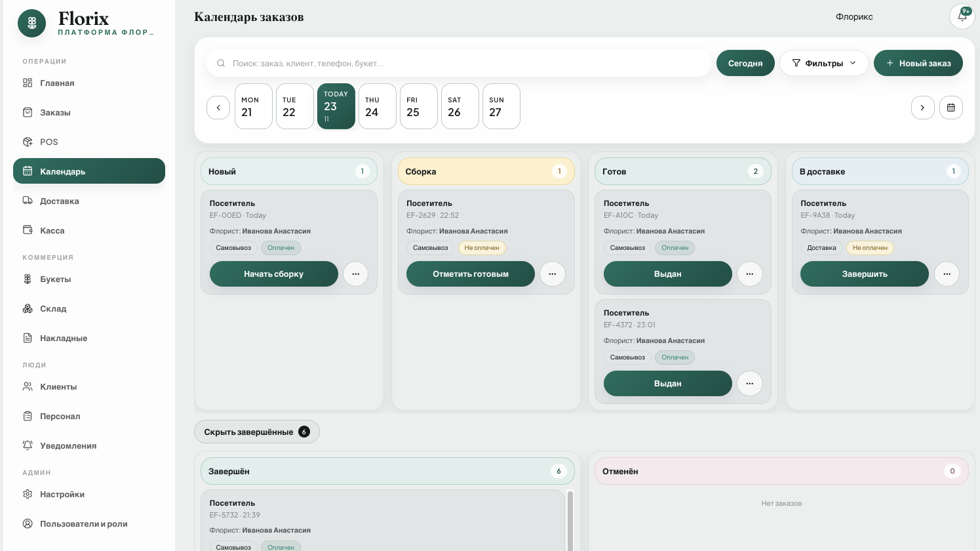Click Выдан on order EF-A10C
Viewport: 980px width, 551px height.
coord(668,274)
